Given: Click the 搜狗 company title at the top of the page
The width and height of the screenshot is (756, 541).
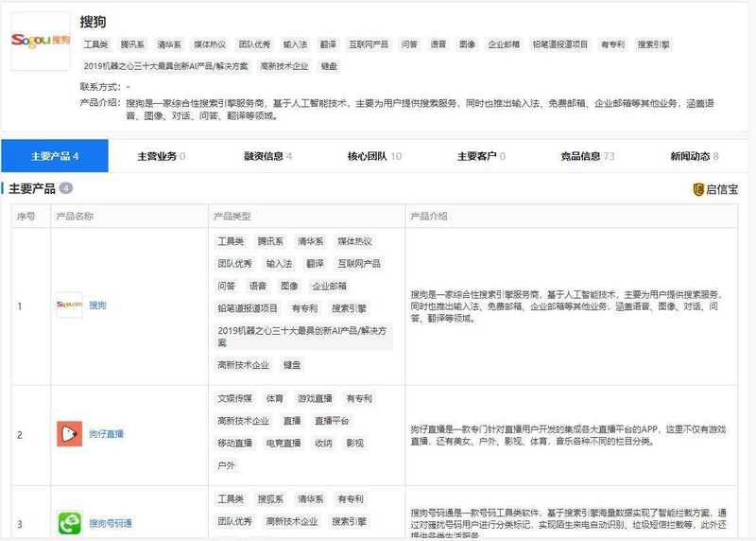Looking at the screenshot, I should tap(93, 22).
